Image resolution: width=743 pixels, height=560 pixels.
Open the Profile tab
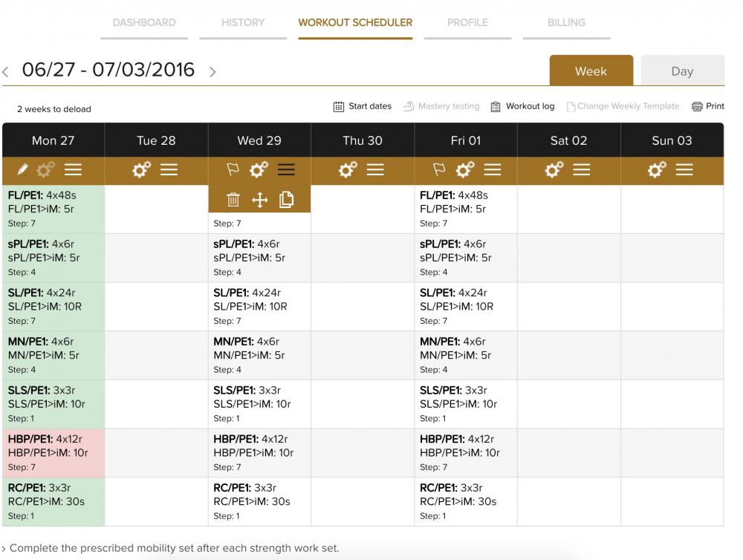[x=467, y=23]
